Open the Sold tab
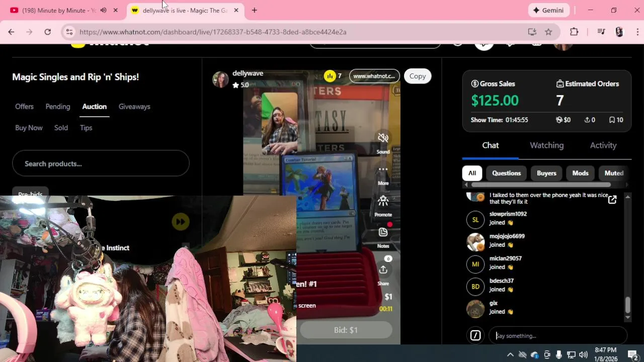Screen dimensions: 644x362 pos(61,128)
